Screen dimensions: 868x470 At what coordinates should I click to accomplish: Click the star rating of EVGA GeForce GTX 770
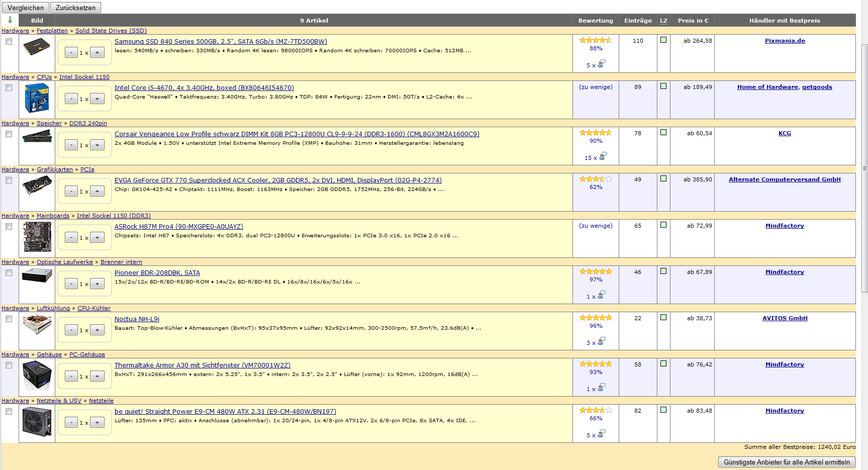pos(596,179)
